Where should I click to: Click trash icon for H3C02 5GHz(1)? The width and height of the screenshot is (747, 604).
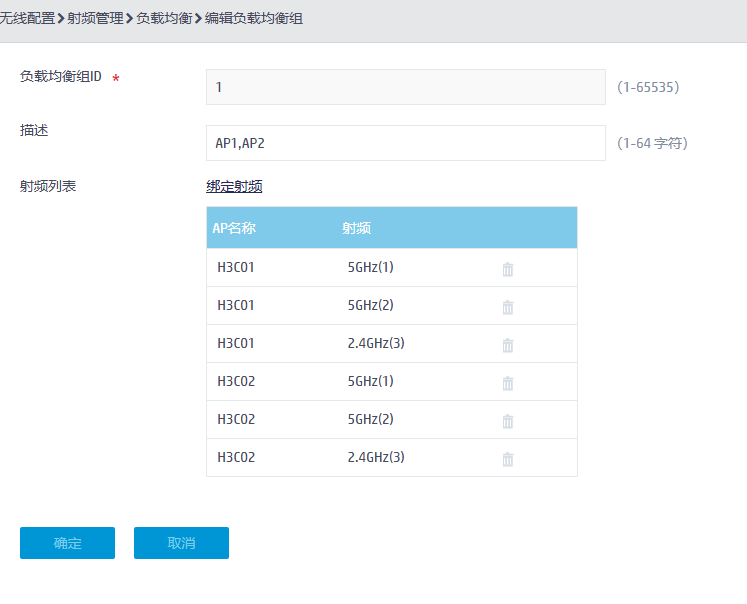point(507,383)
